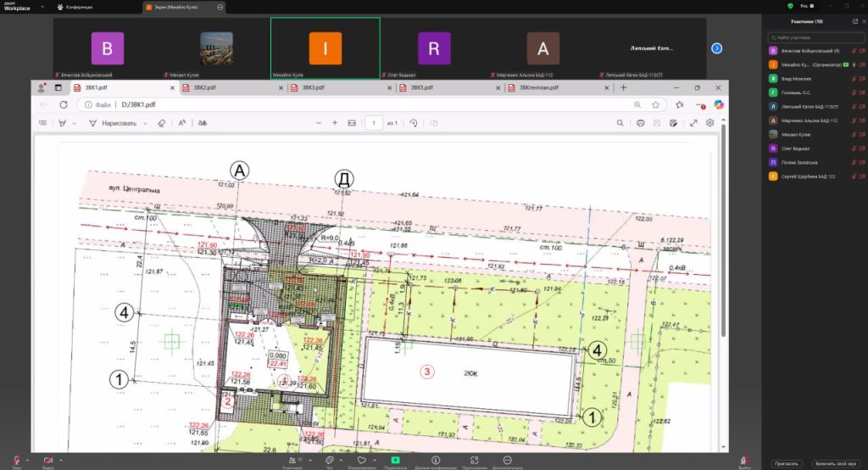Viewport: 868px width, 470px height.
Task: Select the Eraser tool in PDF toolbar
Action: [161, 123]
